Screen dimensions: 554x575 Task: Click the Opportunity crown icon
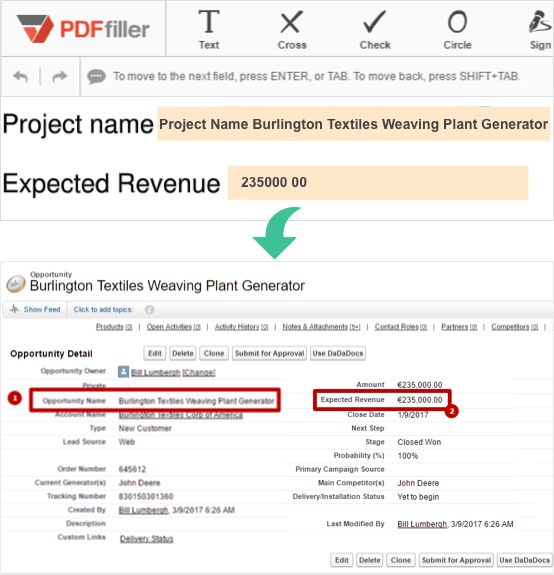pyautogui.click(x=16, y=284)
